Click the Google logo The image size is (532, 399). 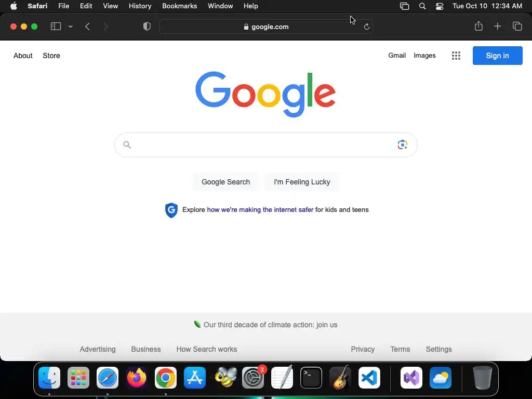(x=265, y=95)
